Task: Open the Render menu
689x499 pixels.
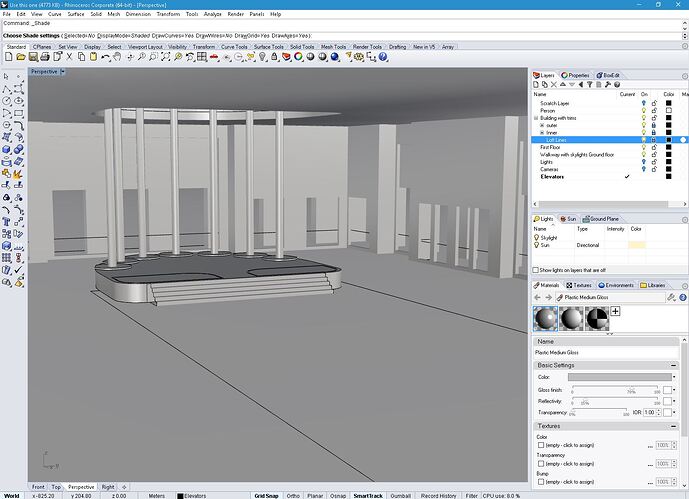Action: click(236, 14)
